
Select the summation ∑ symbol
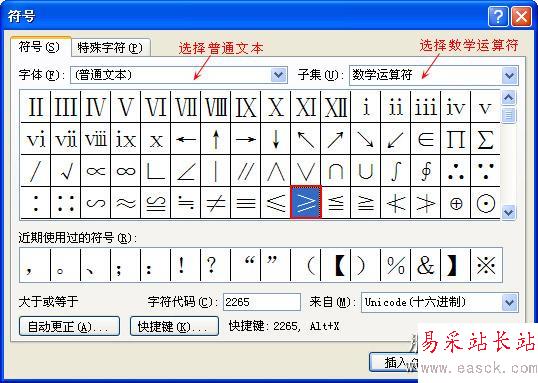click(x=486, y=139)
